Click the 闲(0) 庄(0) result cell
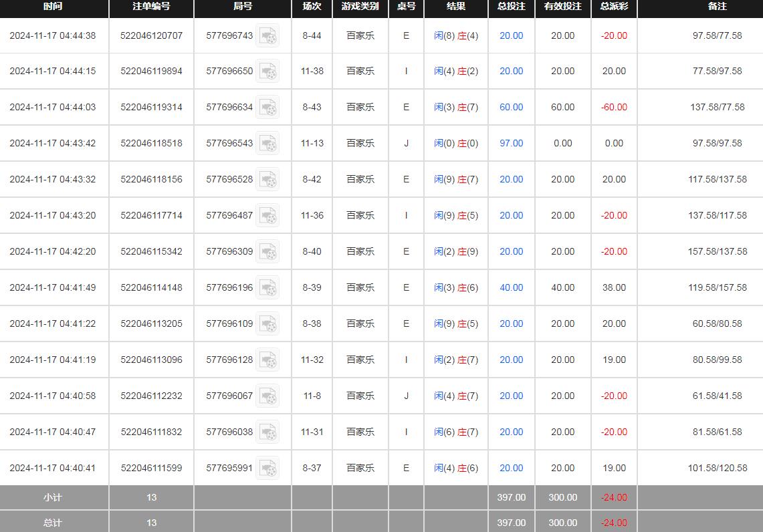Image resolution: width=763 pixels, height=532 pixels. pos(455,143)
